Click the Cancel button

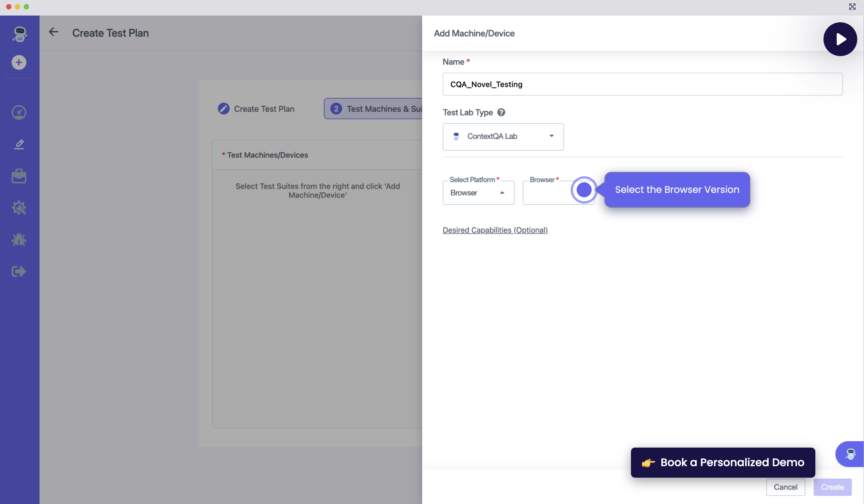coord(785,487)
